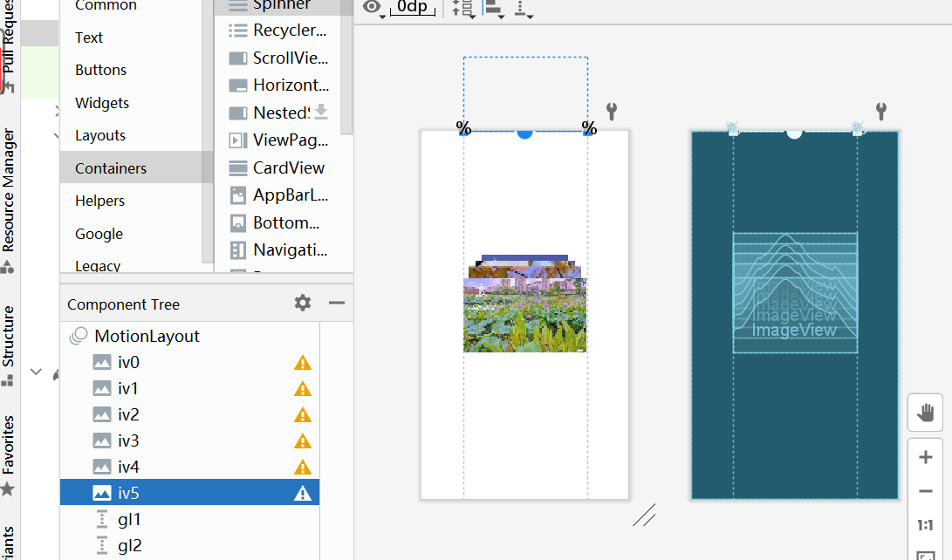Click the warning icon next to iv0
The width and height of the screenshot is (952, 560).
tap(302, 362)
